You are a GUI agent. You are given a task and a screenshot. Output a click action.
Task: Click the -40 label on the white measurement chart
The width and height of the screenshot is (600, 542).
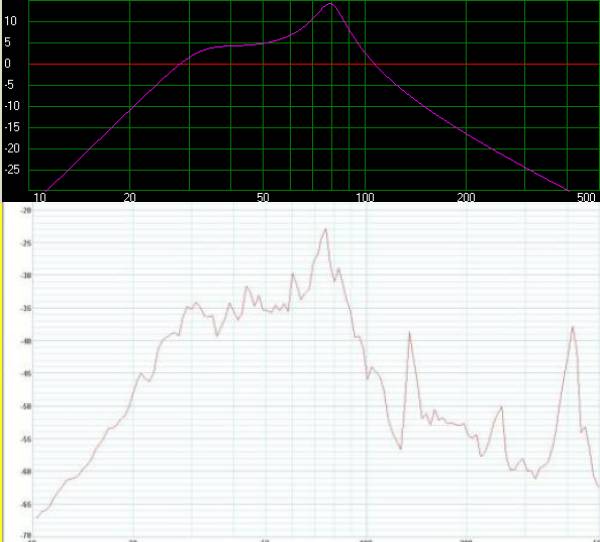click(26, 341)
